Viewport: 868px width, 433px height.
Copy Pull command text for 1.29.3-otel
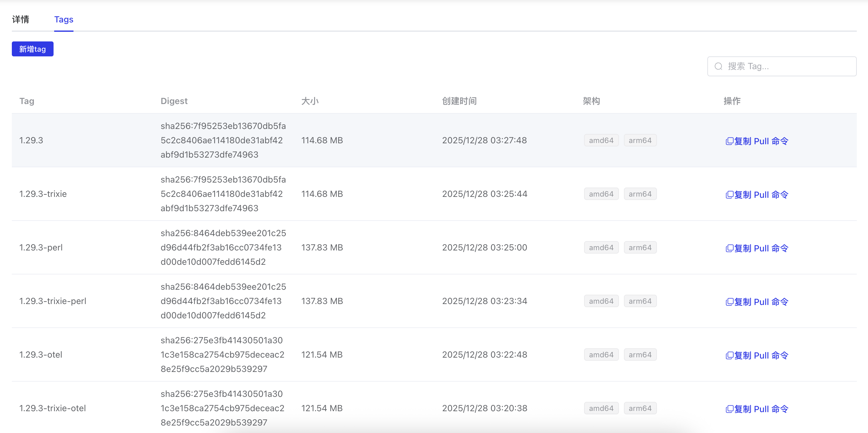tap(762, 356)
